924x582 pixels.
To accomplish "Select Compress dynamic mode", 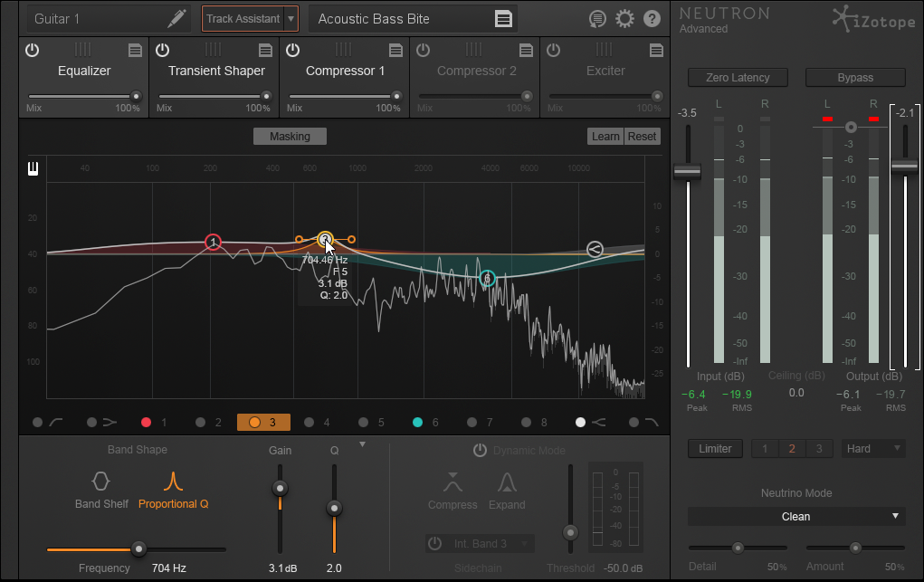I will (x=452, y=491).
